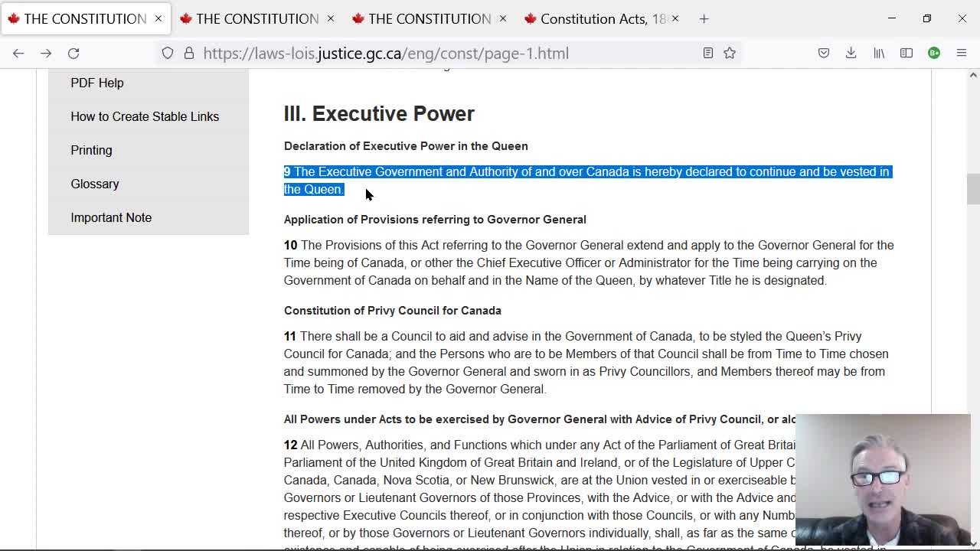Open the downloads panel

(851, 53)
